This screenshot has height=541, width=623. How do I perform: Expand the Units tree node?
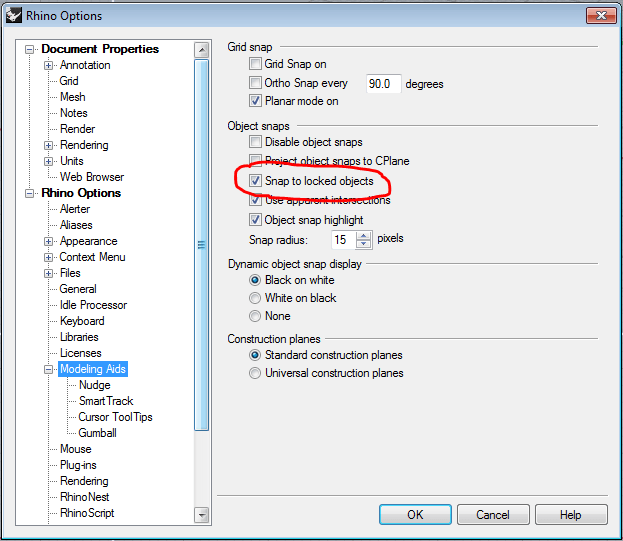(x=48, y=161)
